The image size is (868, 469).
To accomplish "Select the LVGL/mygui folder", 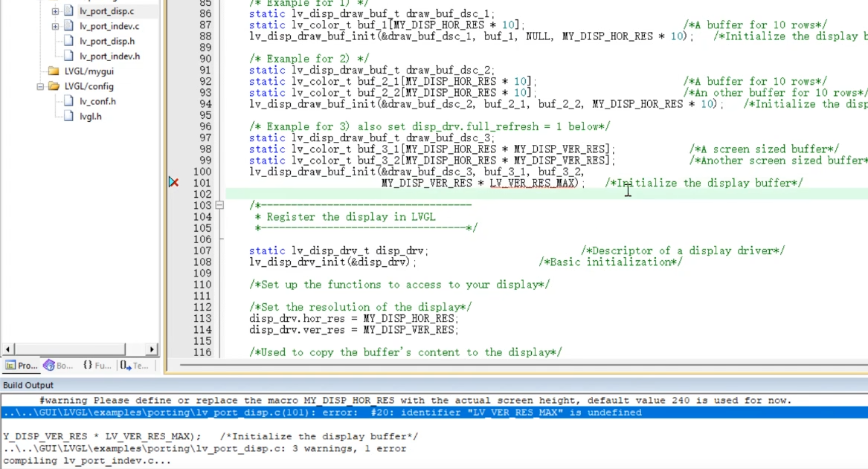I will coord(89,71).
